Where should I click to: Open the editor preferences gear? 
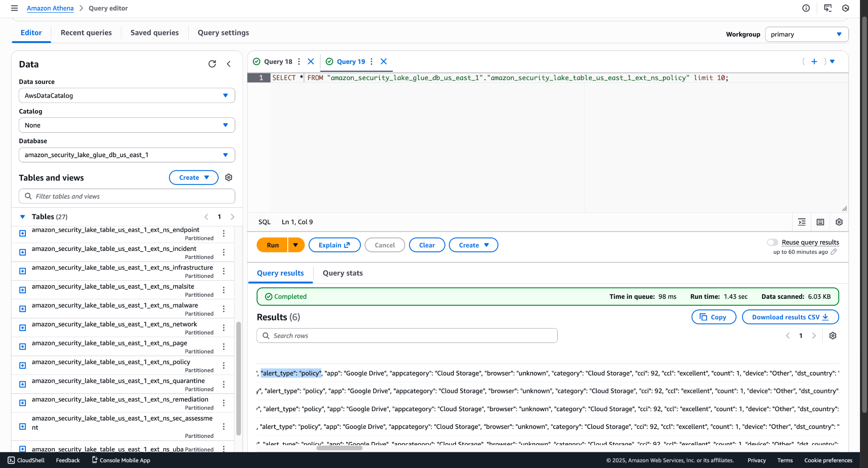[839, 222]
